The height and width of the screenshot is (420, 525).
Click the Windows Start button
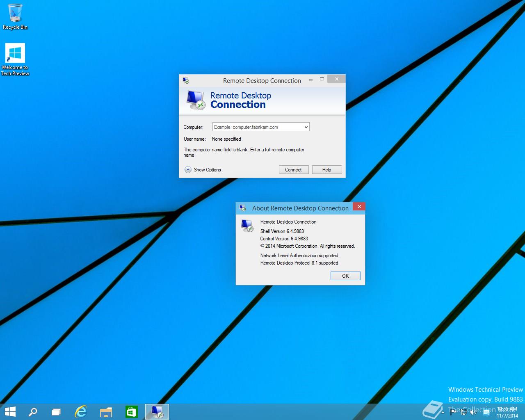pos(9,411)
